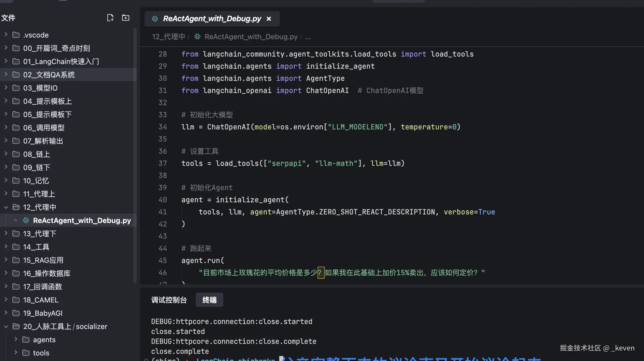The image size is (644, 361).
Task: Click the new file icon in the file panel
Action: tap(110, 18)
